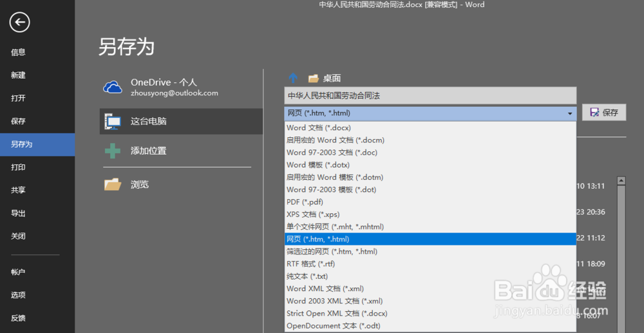
Task: Click the 桌面 path link
Action: 332,79
